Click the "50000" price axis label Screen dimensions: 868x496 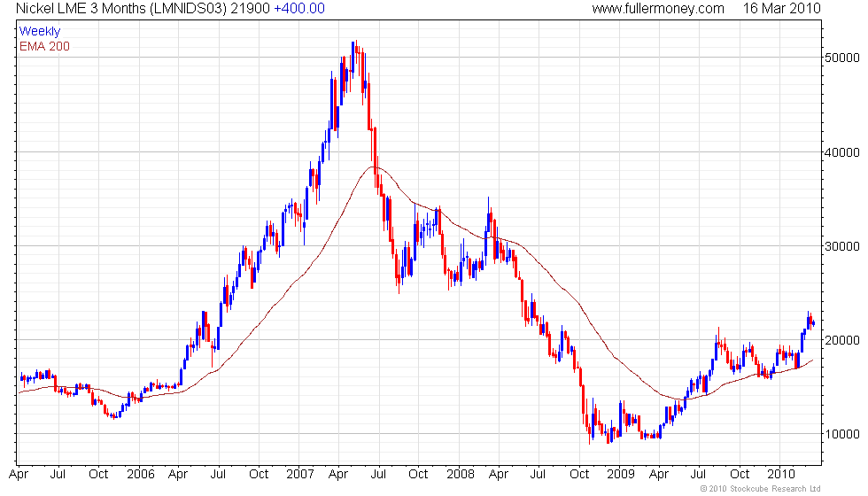pyautogui.click(x=842, y=58)
